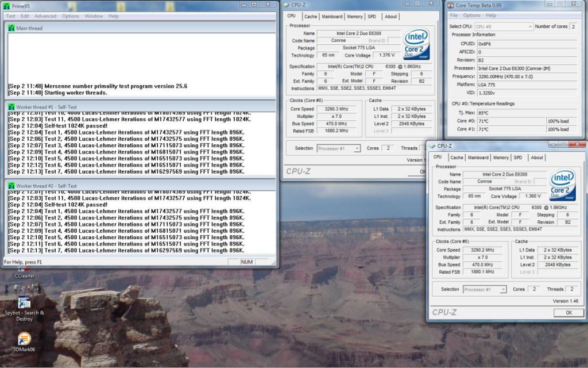Click OK button in front CPU-Z

568,313
